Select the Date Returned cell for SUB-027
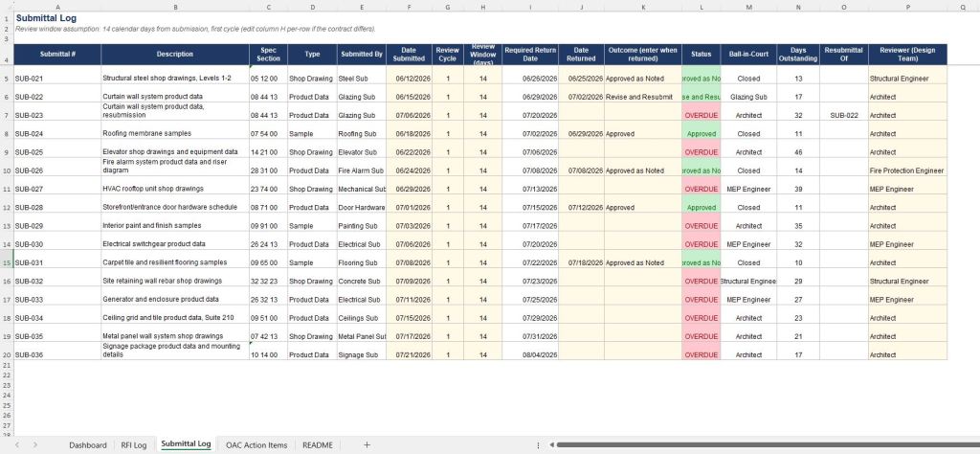Screen dimensions: 980x454 tap(581, 189)
